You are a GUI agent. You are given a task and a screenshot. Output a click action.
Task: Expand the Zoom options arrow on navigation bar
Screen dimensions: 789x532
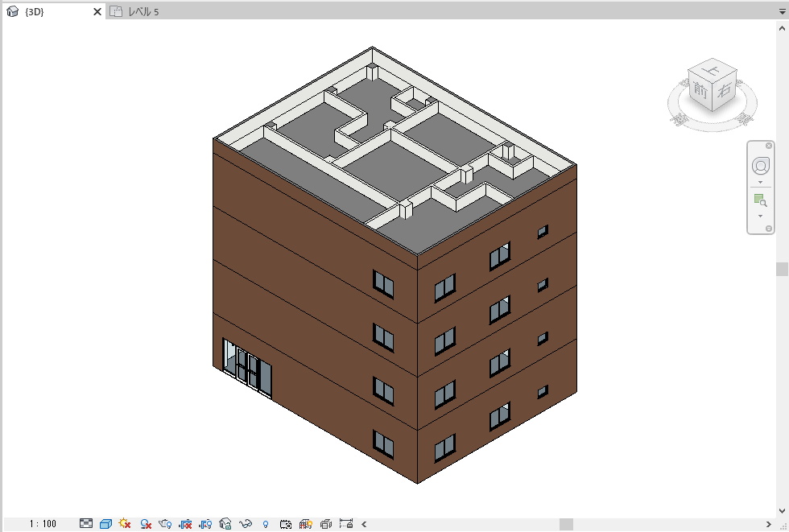point(760,217)
